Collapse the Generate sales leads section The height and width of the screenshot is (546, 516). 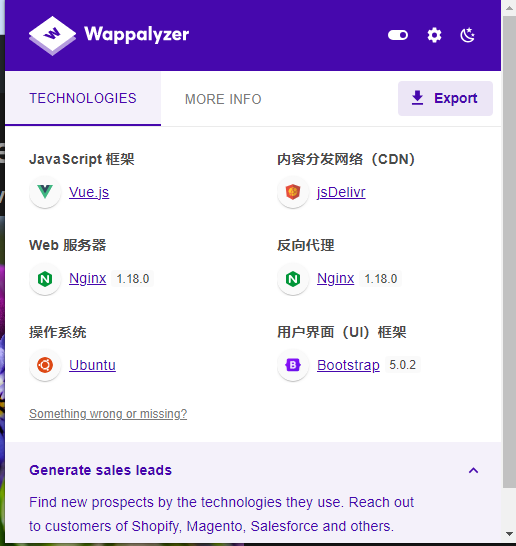point(473,470)
